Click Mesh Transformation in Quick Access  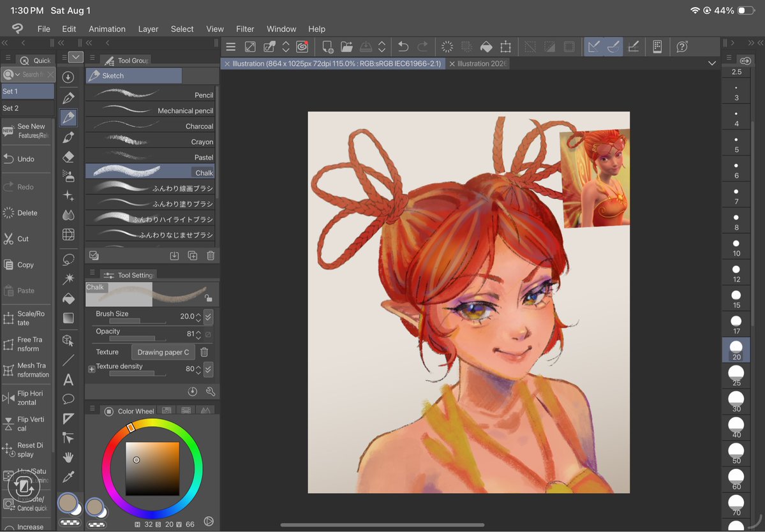[26, 370]
